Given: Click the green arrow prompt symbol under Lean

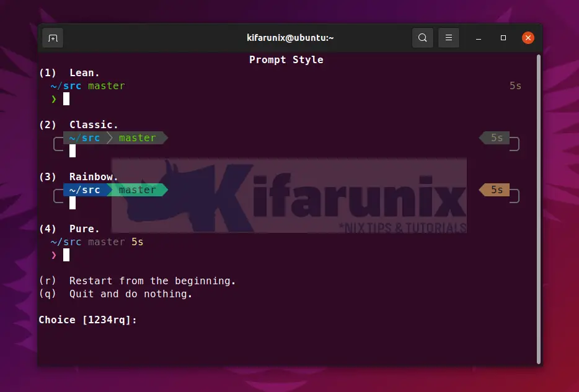Looking at the screenshot, I should pos(53,98).
